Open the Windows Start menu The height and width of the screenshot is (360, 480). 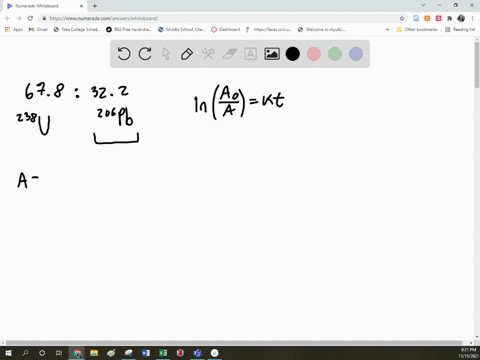coord(8,353)
